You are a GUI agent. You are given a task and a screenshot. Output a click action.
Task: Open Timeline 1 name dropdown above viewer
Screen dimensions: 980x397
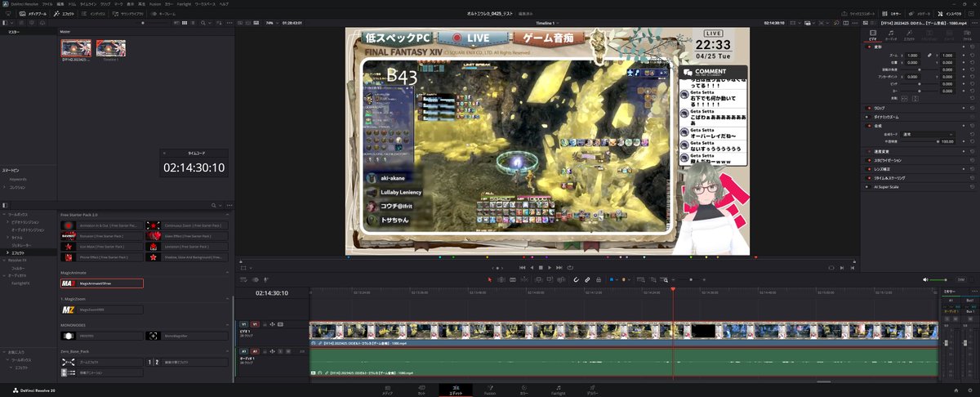(546, 23)
